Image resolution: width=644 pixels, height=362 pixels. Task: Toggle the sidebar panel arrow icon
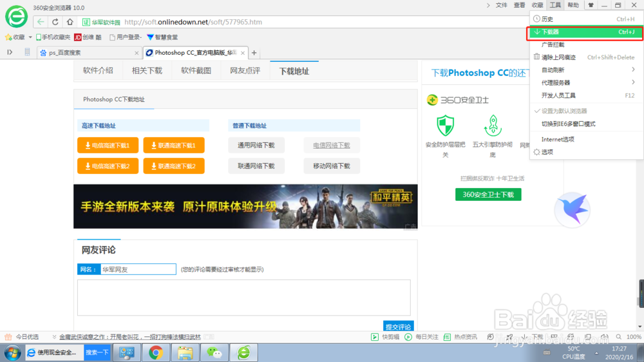pyautogui.click(x=10, y=52)
